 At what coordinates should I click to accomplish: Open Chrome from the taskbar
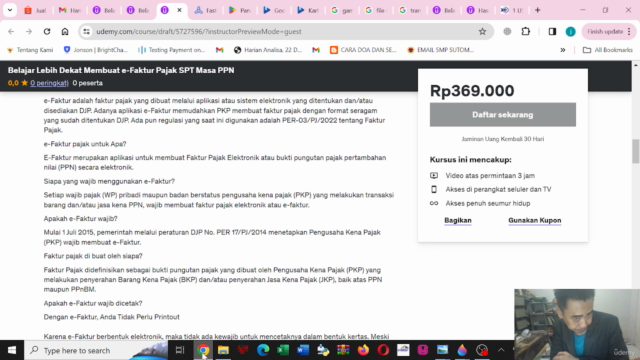[203, 350]
